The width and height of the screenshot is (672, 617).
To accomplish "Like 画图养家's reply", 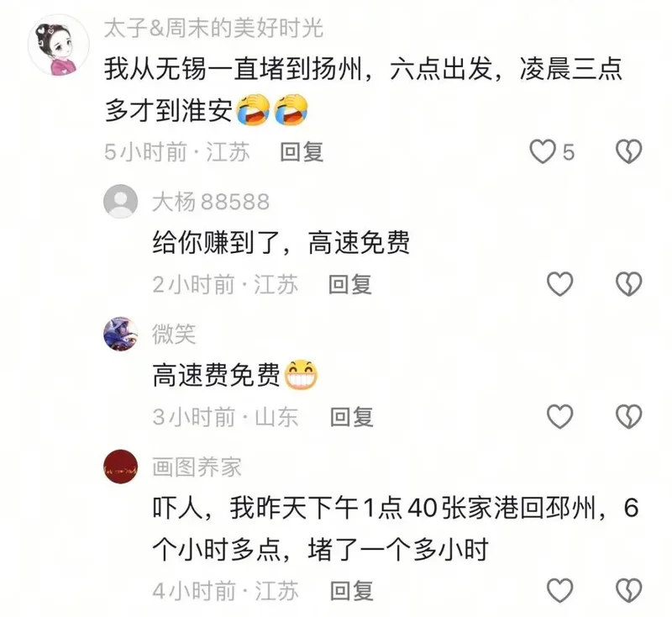I will click(560, 590).
